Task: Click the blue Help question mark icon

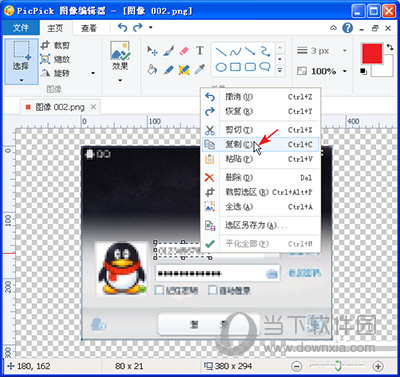Action: click(347, 28)
